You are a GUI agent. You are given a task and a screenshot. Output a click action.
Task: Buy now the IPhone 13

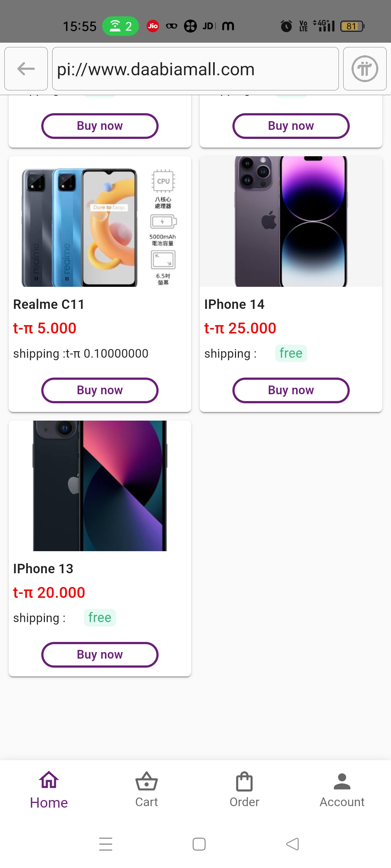click(100, 655)
